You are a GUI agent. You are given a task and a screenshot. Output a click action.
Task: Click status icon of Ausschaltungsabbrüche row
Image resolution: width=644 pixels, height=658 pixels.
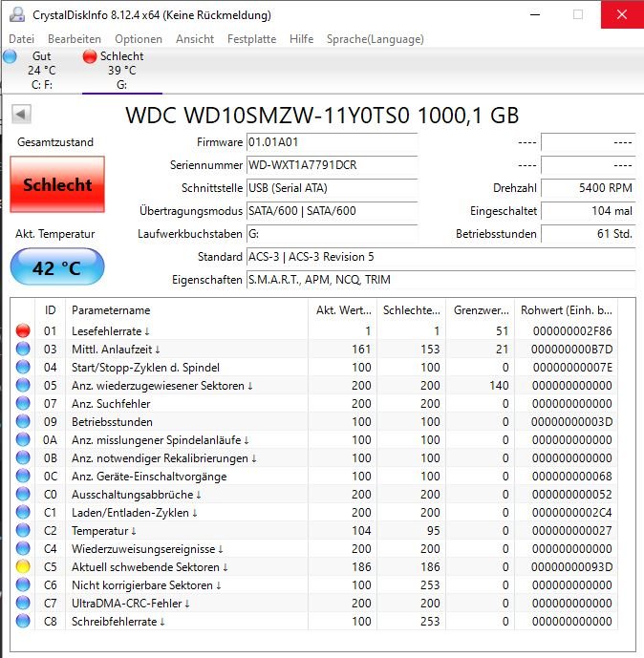coord(23,494)
